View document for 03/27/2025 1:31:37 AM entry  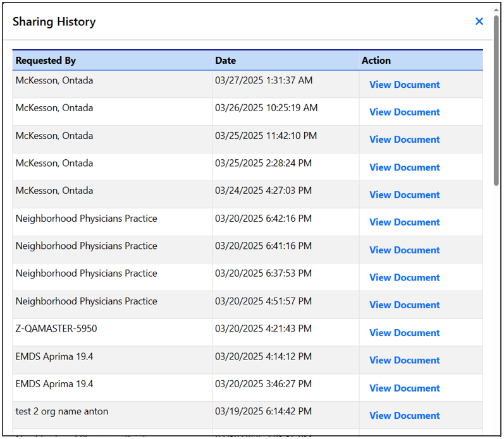[404, 85]
